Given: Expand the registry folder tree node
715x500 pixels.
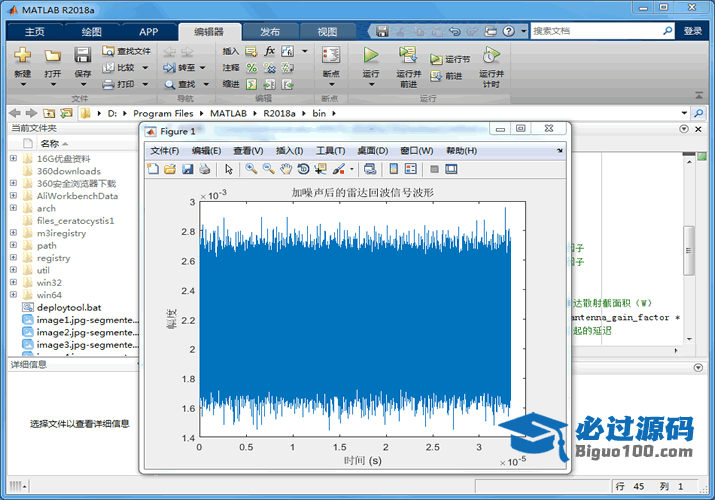Looking at the screenshot, I should tap(13, 258).
